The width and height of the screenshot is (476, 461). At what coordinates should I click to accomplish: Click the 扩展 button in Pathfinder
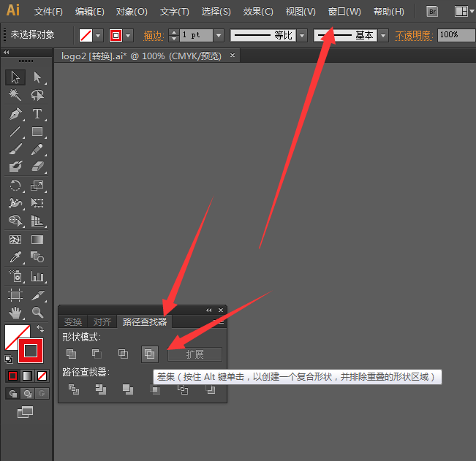pos(194,354)
